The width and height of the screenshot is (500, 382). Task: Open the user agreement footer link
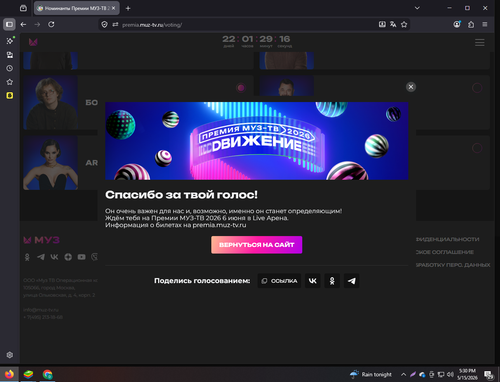click(x=445, y=252)
